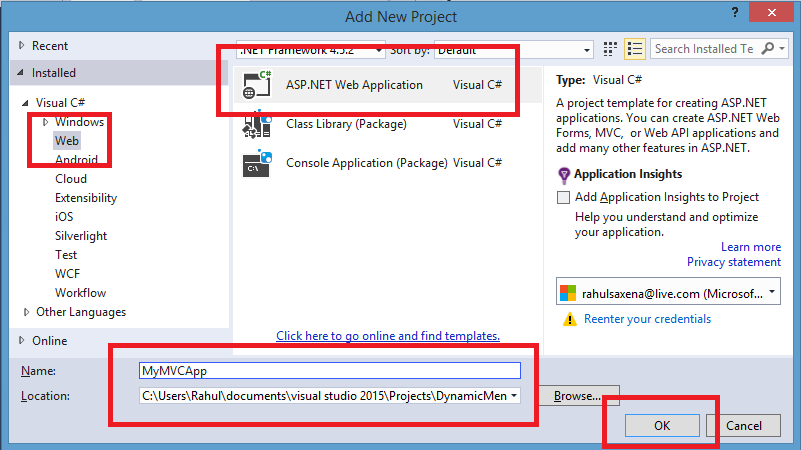Open the rahulsaxena@live.com account dropdown

pyautogui.click(x=772, y=292)
